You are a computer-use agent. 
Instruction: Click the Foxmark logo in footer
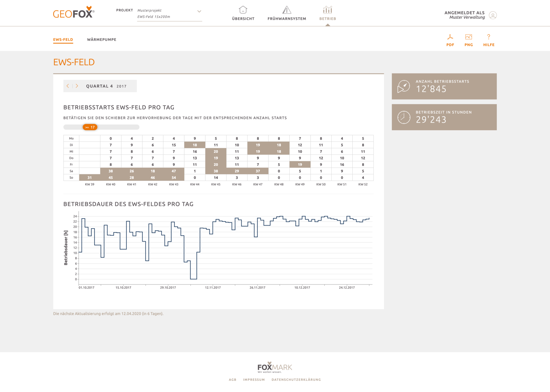pyautogui.click(x=275, y=367)
